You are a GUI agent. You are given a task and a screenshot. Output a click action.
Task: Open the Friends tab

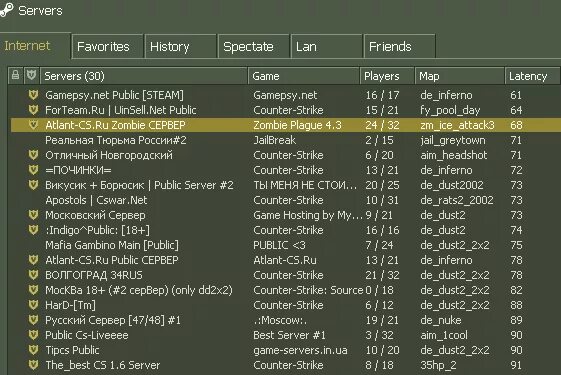click(400, 46)
